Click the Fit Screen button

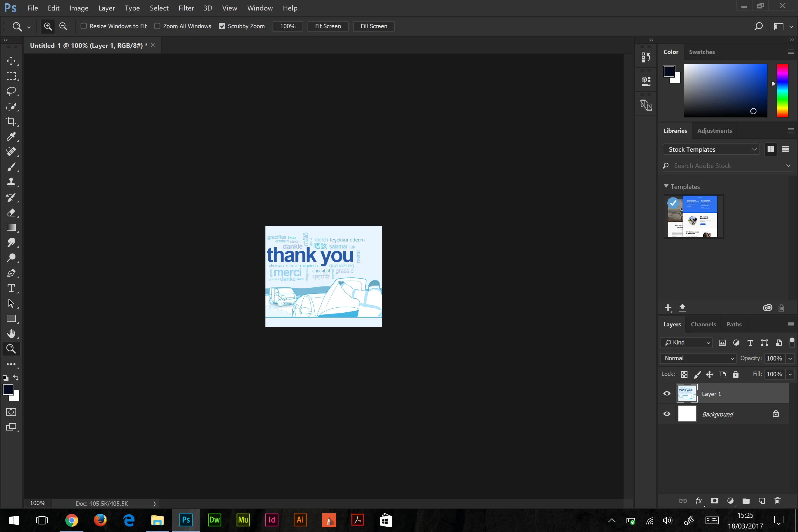(x=328, y=26)
